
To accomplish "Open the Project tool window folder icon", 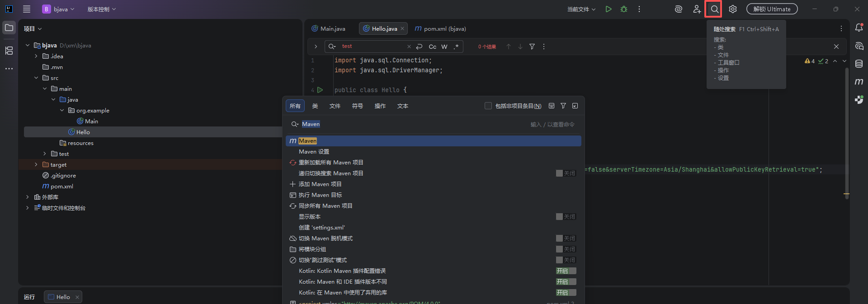I will 9,28.
